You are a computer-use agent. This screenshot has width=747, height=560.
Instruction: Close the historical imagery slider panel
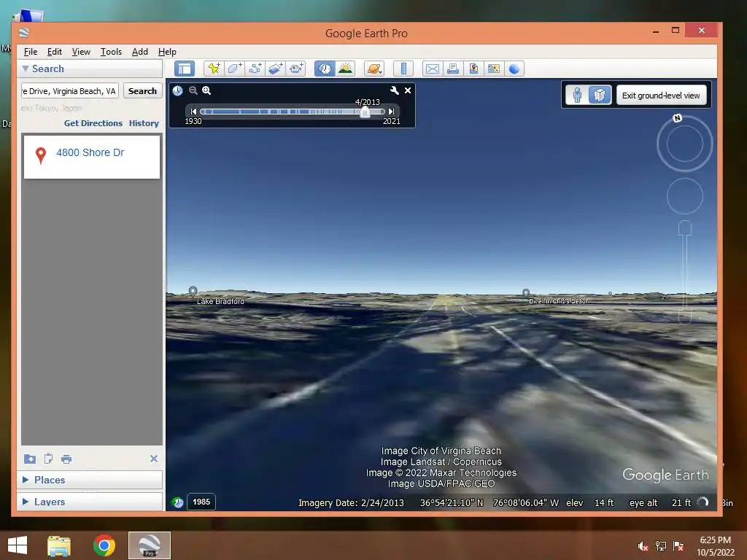[x=408, y=90]
